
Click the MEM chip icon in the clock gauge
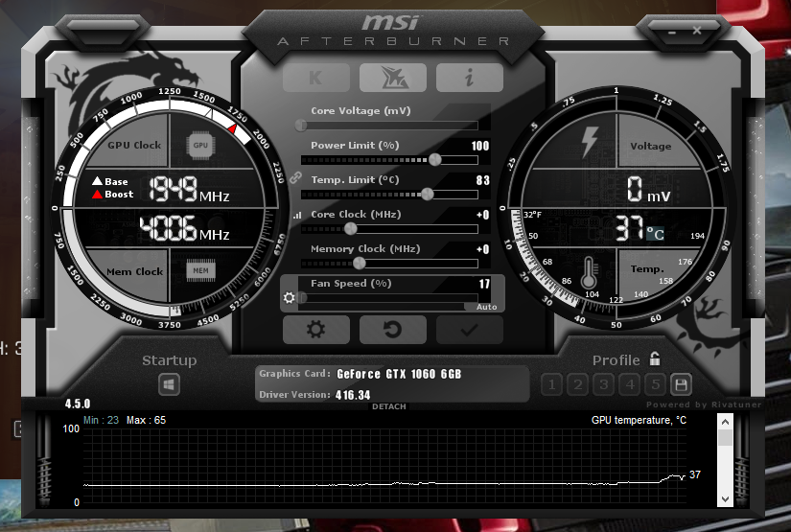(x=200, y=270)
